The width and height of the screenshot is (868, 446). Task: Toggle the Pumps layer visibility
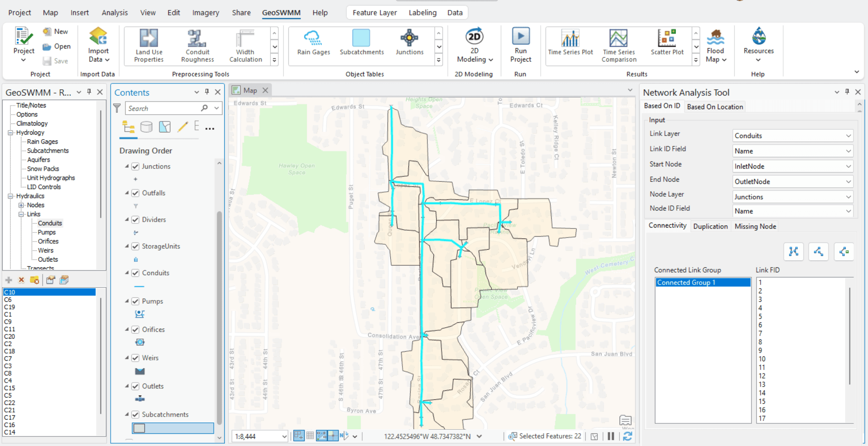click(x=135, y=301)
